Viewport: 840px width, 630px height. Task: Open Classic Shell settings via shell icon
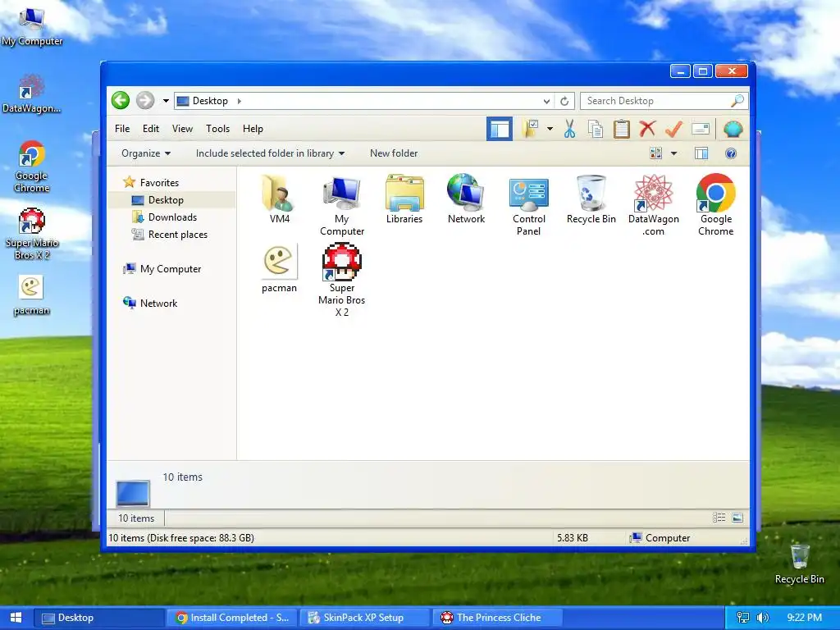coord(733,129)
